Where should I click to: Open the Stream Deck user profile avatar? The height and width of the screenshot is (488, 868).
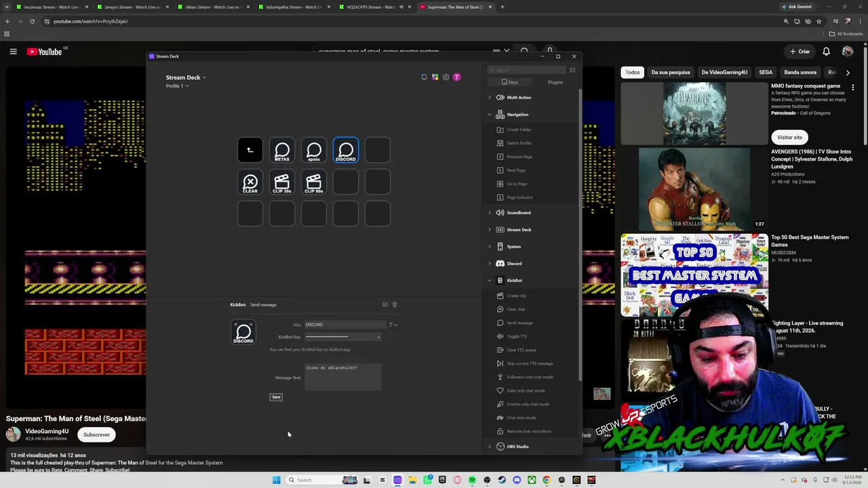pyautogui.click(x=456, y=77)
